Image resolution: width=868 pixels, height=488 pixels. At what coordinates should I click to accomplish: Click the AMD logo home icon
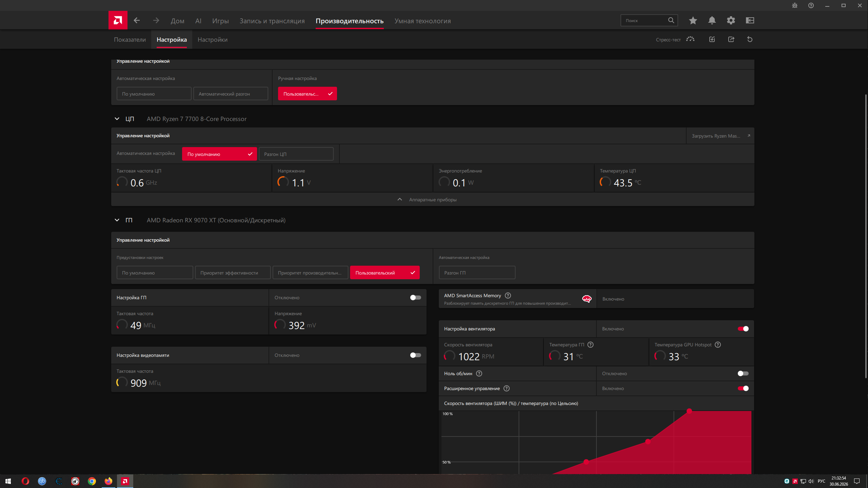(118, 20)
